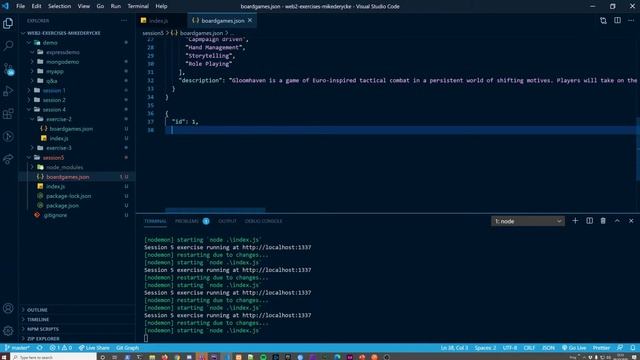Close the terminal panel
Screen dimensions: 640x360
click(631, 221)
